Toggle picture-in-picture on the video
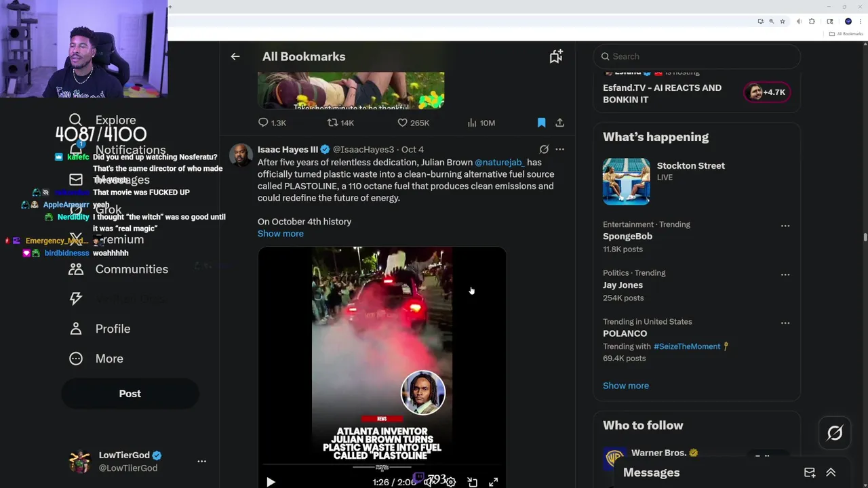This screenshot has height=488, width=868. (x=473, y=482)
